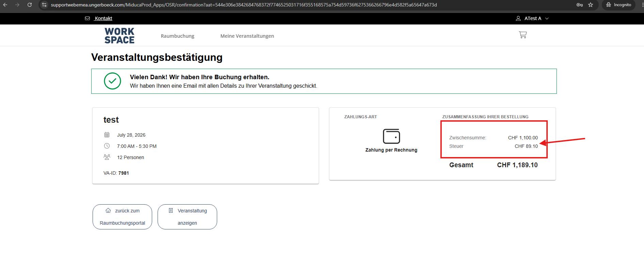Click Veranstaltung anzeigen button
The height and width of the screenshot is (277, 644).
(x=187, y=217)
